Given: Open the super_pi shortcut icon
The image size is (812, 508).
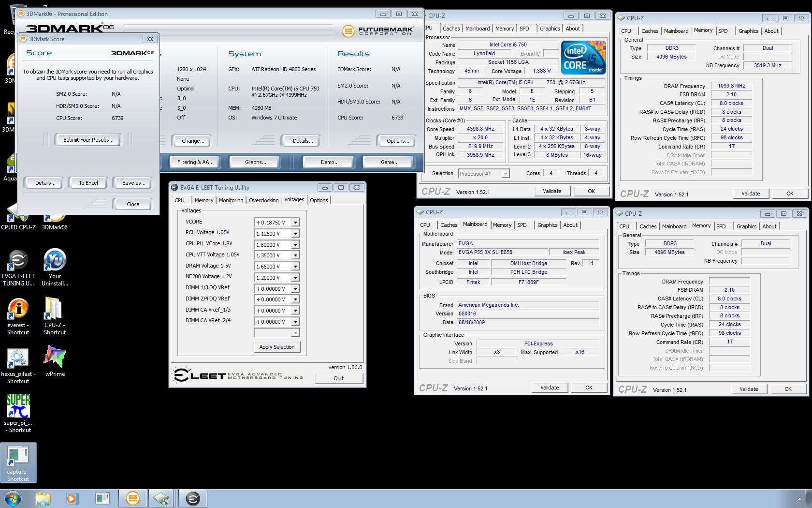Looking at the screenshot, I should pyautogui.click(x=18, y=414).
